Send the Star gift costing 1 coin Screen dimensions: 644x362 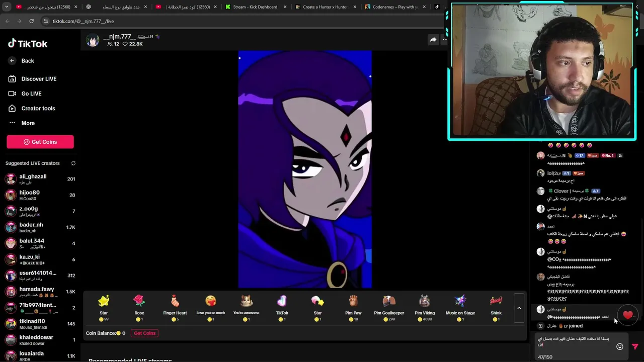click(317, 307)
